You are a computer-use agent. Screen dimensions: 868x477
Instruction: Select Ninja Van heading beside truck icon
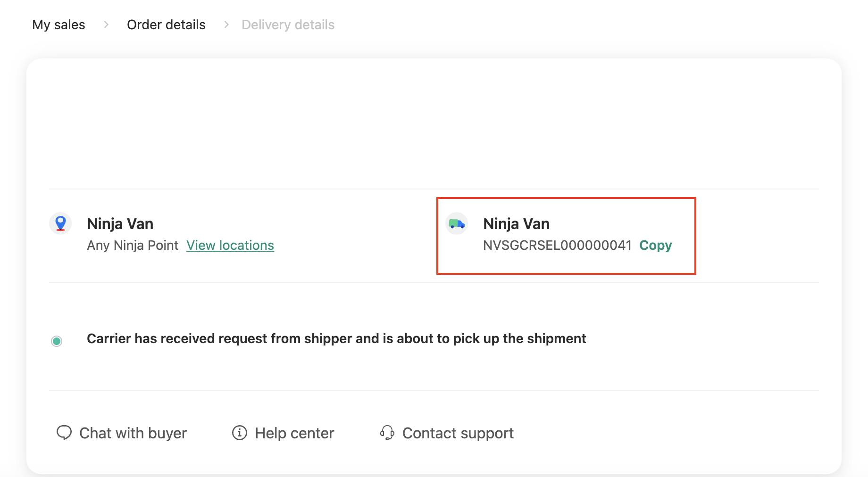517,223
